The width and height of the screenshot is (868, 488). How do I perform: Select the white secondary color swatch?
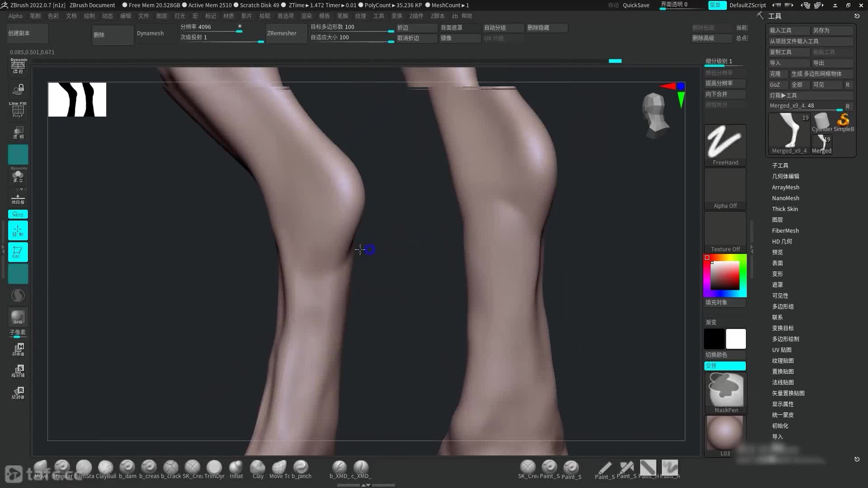(x=736, y=339)
